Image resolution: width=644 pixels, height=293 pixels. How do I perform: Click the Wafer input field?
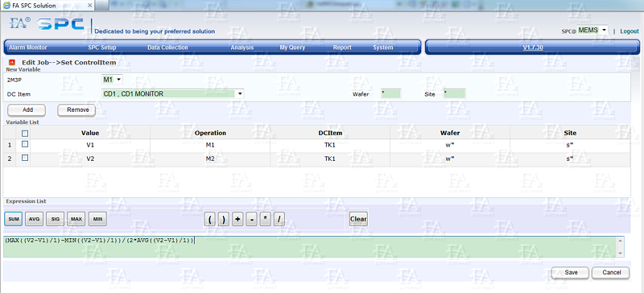pyautogui.click(x=390, y=93)
